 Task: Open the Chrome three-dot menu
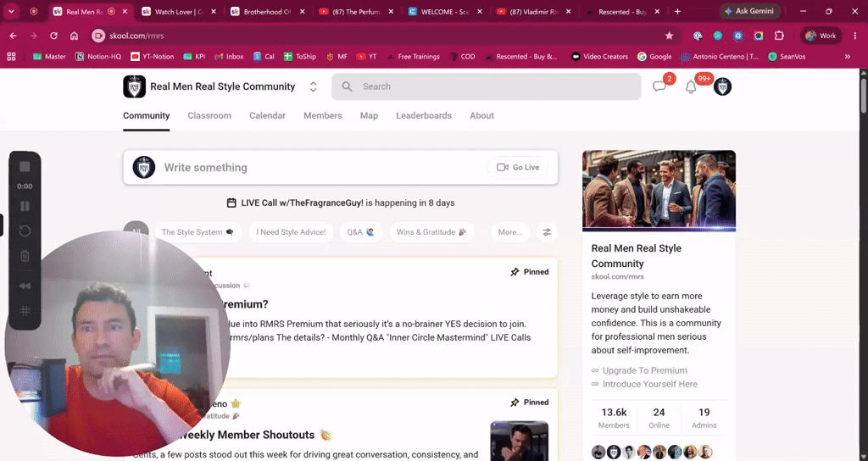[x=854, y=36]
